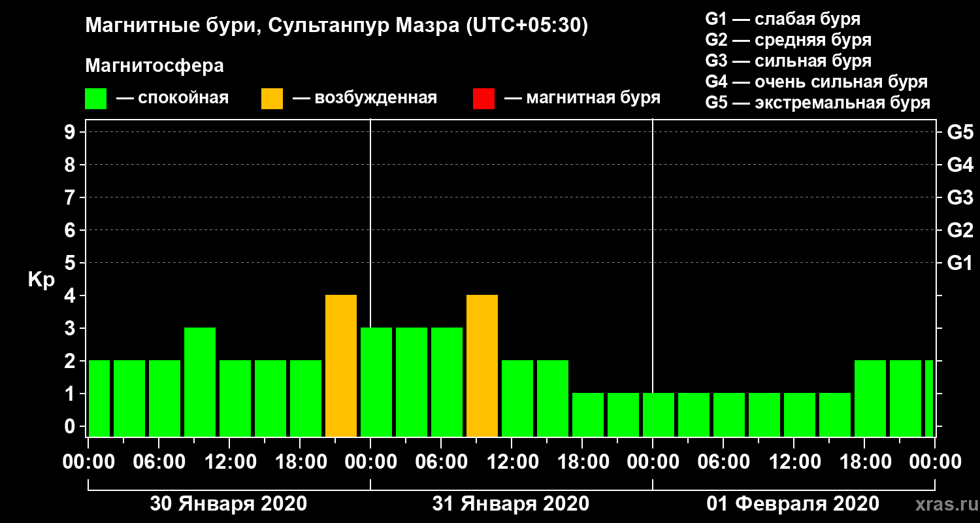Image resolution: width=980 pixels, height=523 pixels.
Task: Click the orange Kp 4 bar on 31 January
Action: pyautogui.click(x=482, y=366)
